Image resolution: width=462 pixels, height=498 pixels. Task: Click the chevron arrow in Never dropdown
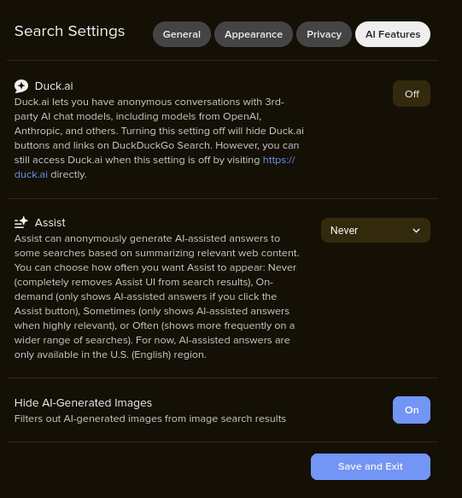[416, 231]
